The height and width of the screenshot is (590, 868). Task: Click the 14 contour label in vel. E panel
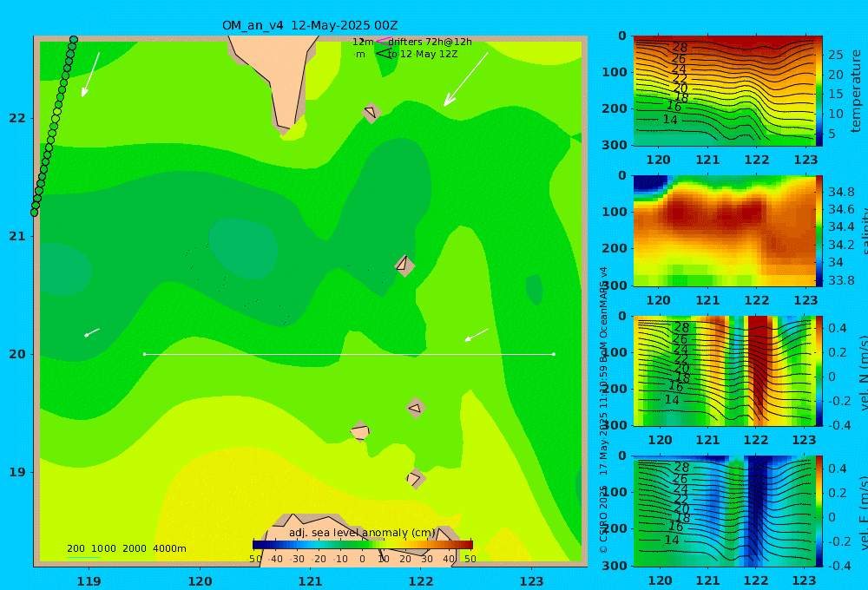(672, 540)
